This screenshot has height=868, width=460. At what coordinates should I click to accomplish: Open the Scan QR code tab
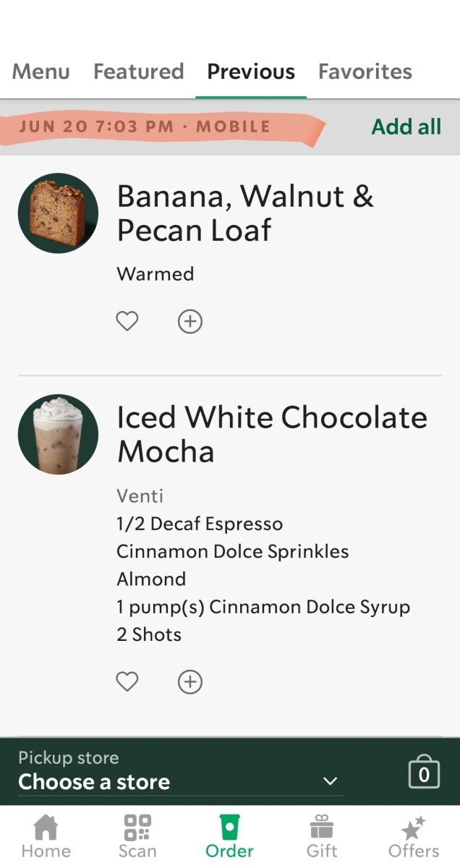pyautogui.click(x=137, y=837)
